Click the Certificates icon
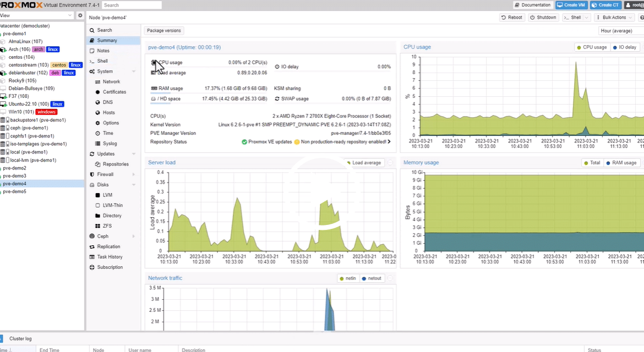This screenshot has width=644, height=352. coord(98,92)
